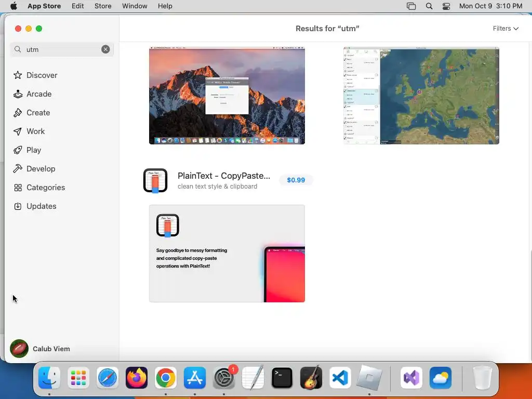Open the PlainText promotional screenshot
532x399 pixels.
227,254
